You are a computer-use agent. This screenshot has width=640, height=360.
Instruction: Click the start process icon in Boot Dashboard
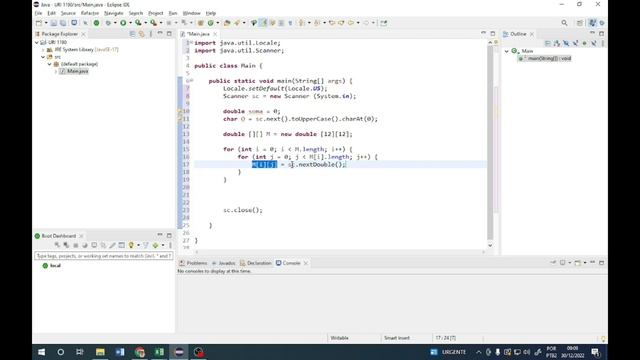pyautogui.click(x=57, y=245)
